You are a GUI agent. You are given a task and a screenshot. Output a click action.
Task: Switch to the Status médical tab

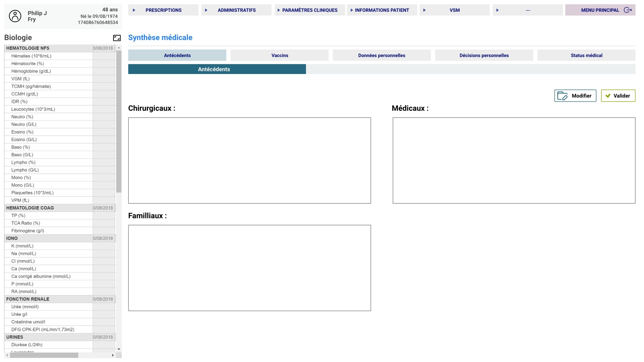pos(586,55)
